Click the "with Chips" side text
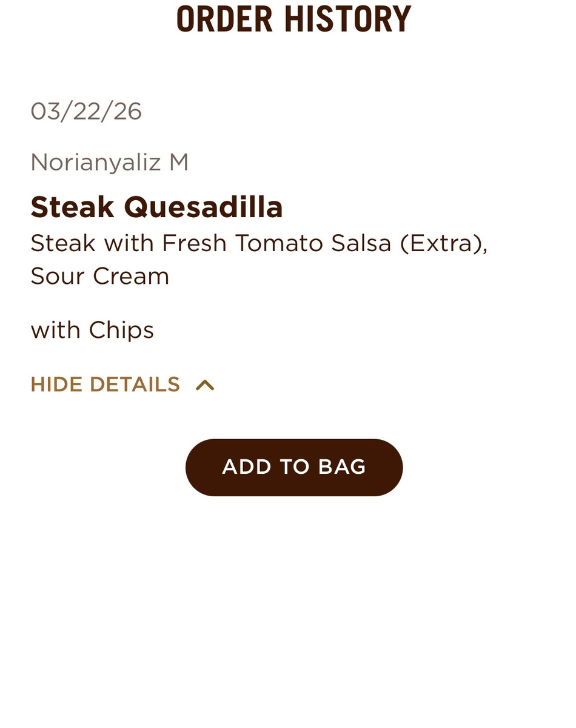Screen dimensions: 576x728 click(92, 331)
